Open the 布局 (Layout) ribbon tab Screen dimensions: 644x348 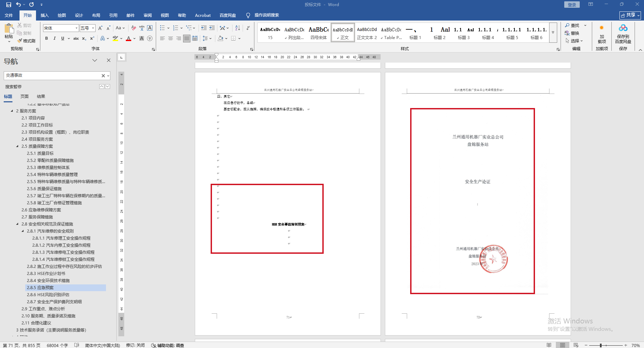pyautogui.click(x=96, y=15)
